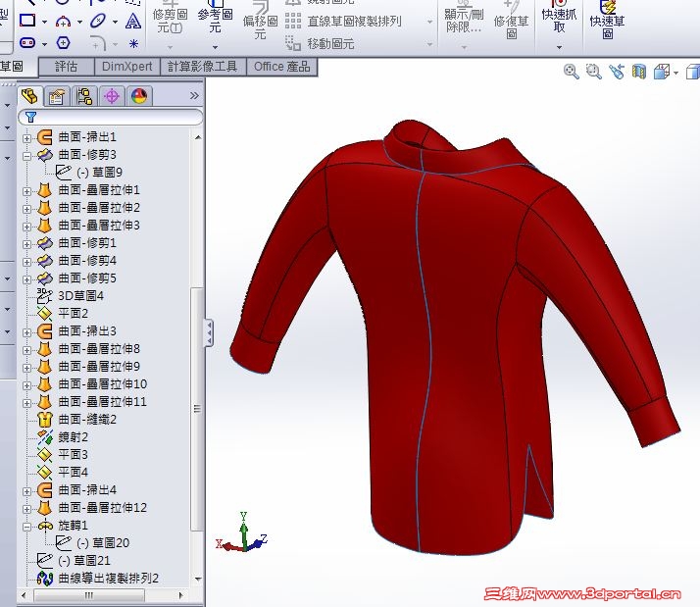Screen dimensions: 700x607
Task: Select 草圖9 under 曲面-修剪3
Action: (100, 172)
